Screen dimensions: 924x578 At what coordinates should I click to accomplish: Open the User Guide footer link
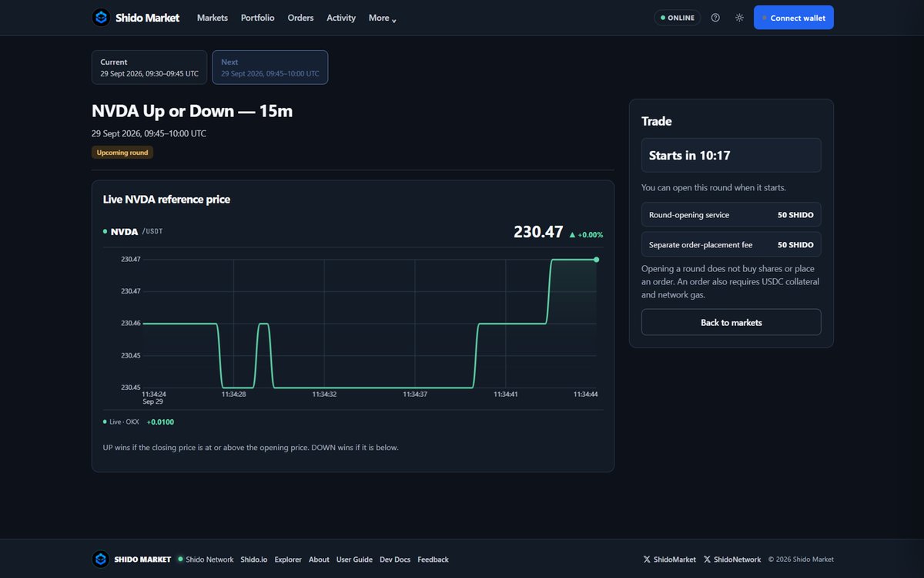click(x=354, y=560)
